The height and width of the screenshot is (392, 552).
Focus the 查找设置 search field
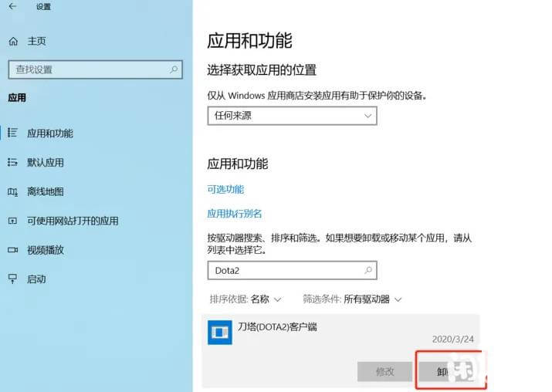coord(96,69)
